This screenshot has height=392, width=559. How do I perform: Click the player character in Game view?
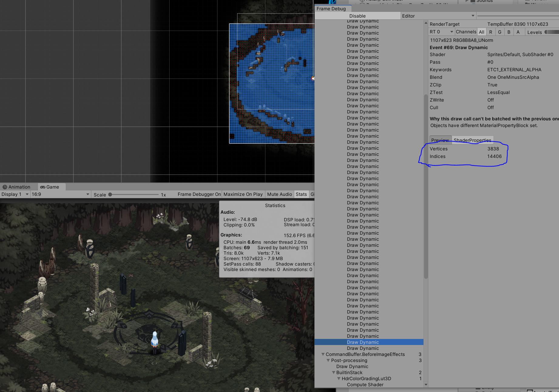click(155, 342)
